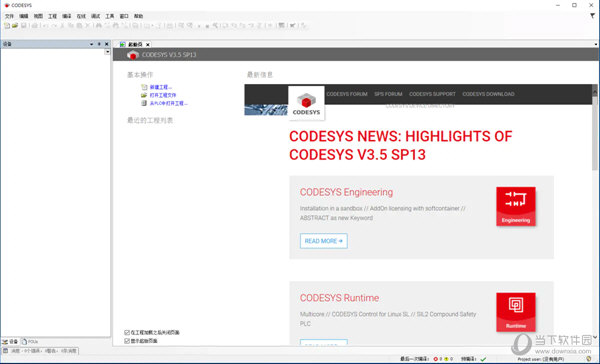Toggle auto-hide pin on Devices panel
600x364 pixels.
click(x=99, y=44)
